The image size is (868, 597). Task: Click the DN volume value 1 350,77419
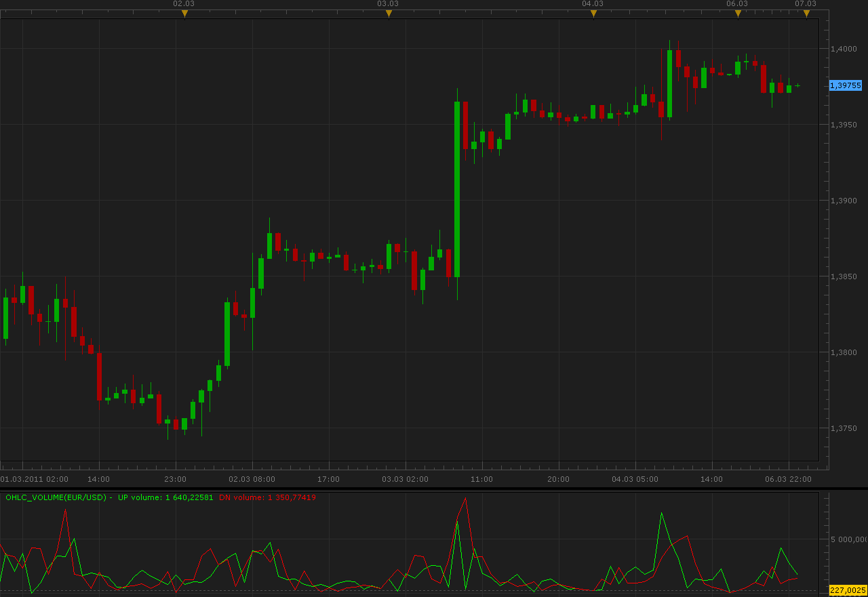tap(292, 497)
